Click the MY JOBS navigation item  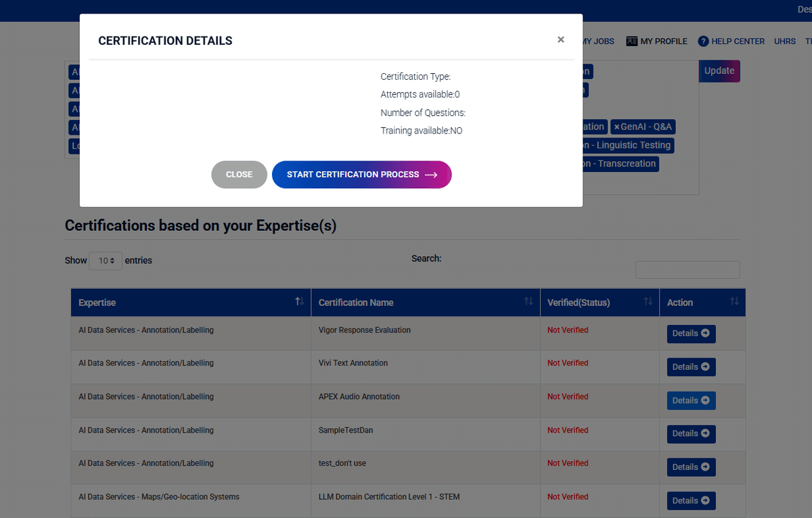point(597,41)
